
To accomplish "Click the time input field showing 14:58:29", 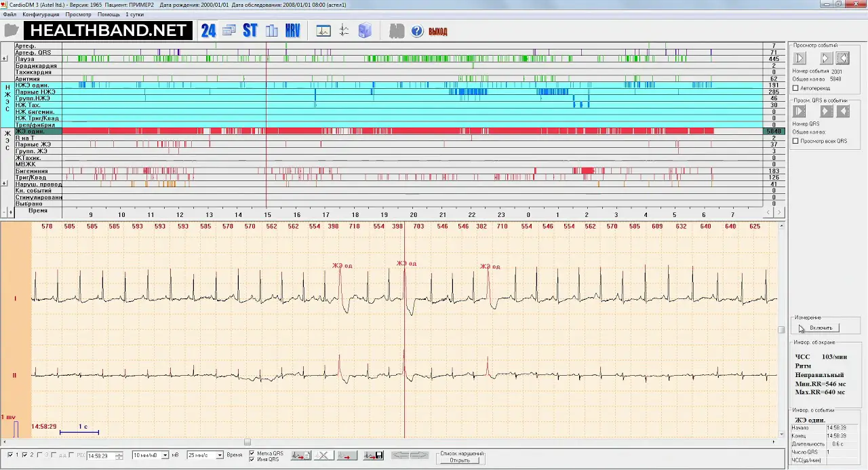I will (100, 456).
